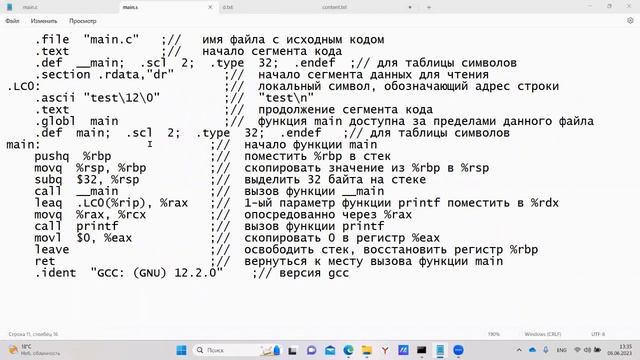
Task: Click the 'call printf' instruction
Action: (76, 226)
